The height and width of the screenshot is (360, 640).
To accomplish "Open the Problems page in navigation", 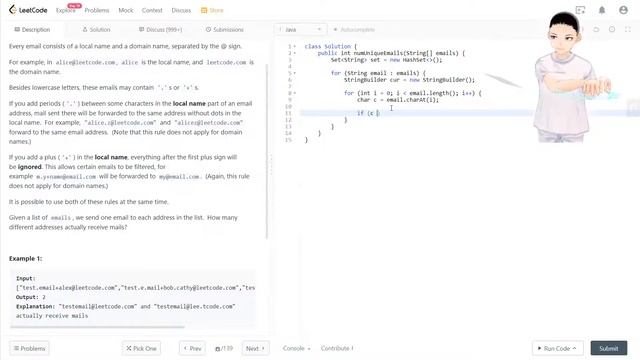I will pos(97,10).
